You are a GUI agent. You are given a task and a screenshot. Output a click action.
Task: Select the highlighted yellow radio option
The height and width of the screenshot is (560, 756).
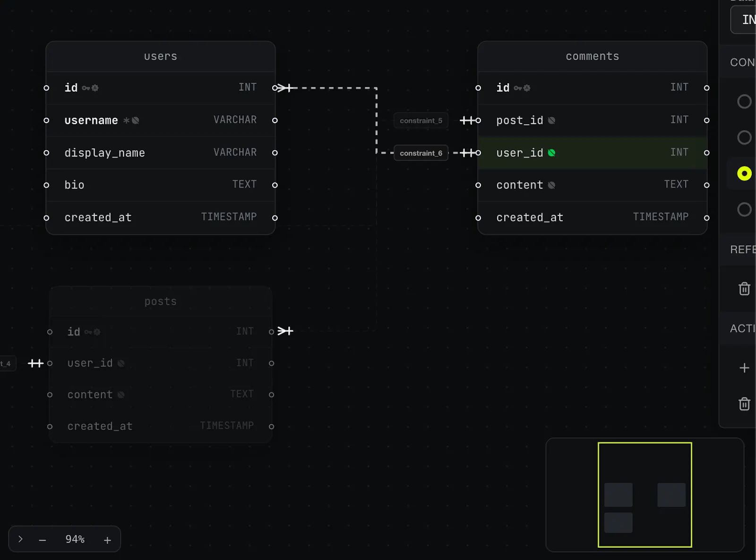744,173
